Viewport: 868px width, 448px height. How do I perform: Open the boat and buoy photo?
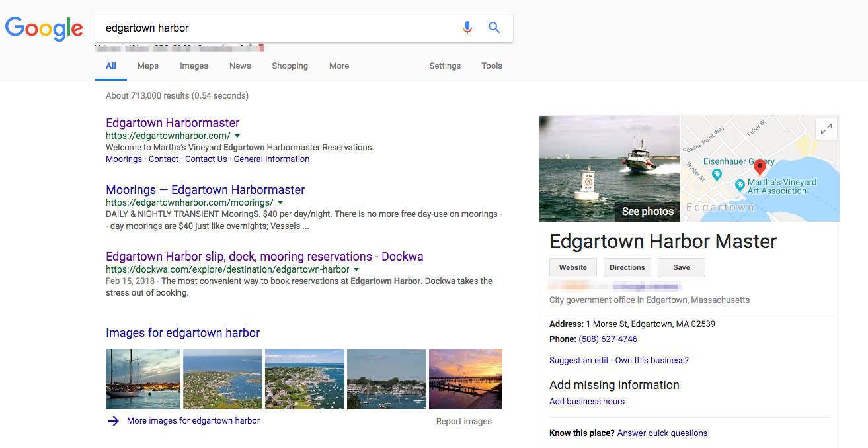pyautogui.click(x=610, y=169)
